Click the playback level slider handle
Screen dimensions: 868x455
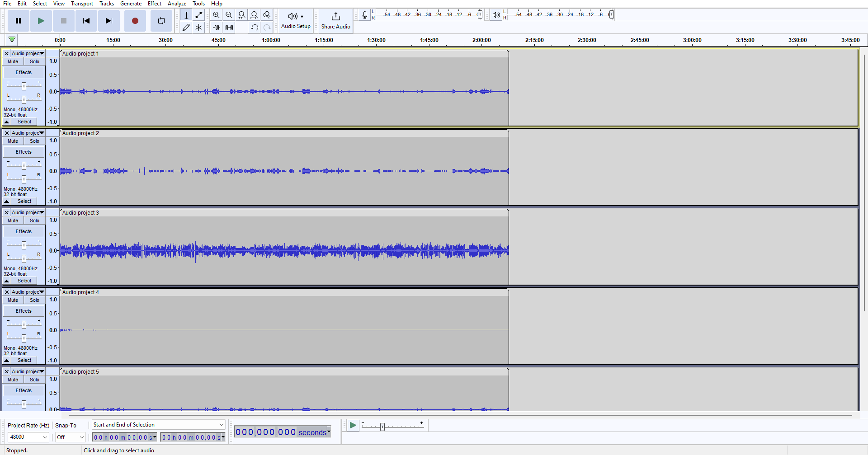point(611,15)
